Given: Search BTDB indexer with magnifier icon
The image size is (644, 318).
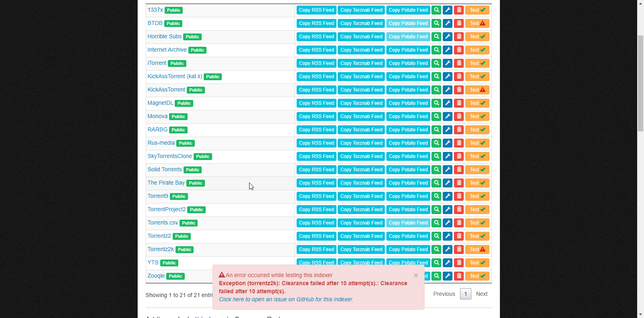Looking at the screenshot, I should click(436, 23).
